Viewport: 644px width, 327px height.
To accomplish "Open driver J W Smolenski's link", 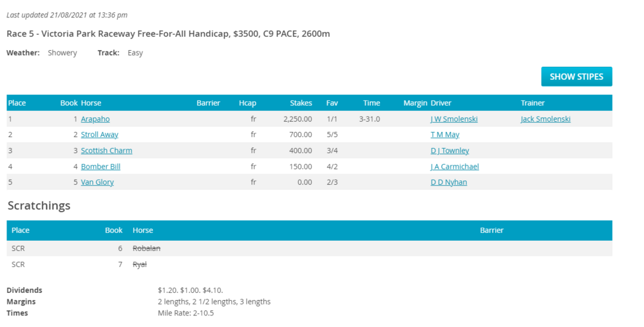I will click(453, 119).
